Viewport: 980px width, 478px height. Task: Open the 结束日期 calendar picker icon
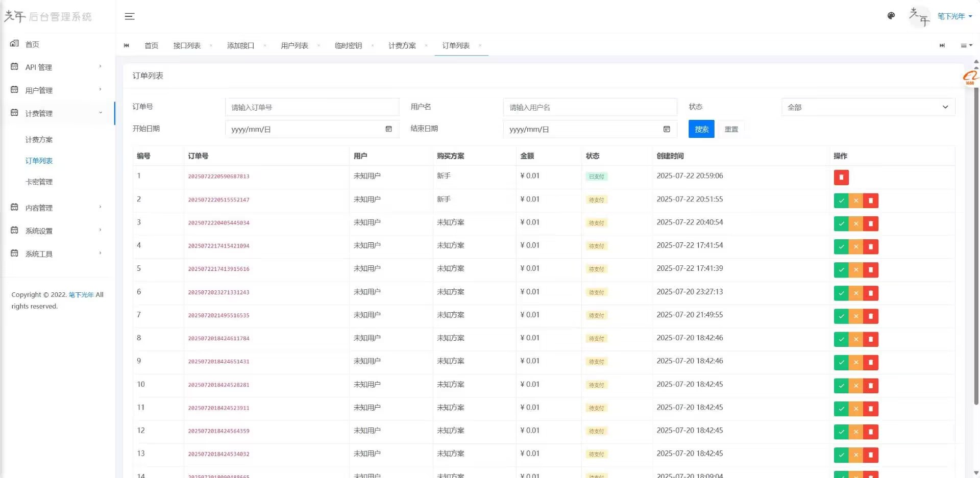click(667, 129)
